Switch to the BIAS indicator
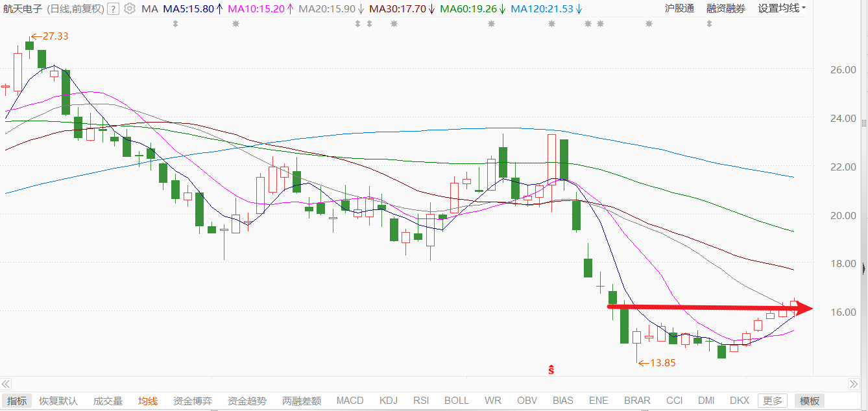Viewport: 868px width, 411px height. 563,401
